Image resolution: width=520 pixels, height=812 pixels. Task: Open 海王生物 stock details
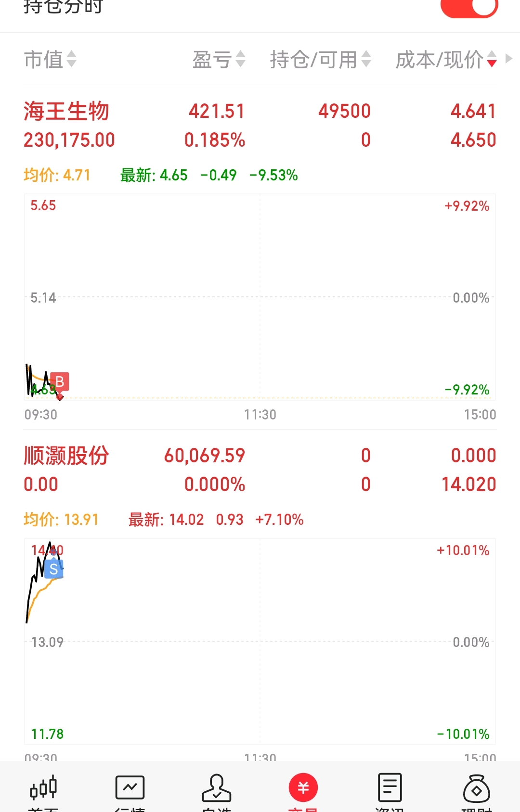[66, 112]
